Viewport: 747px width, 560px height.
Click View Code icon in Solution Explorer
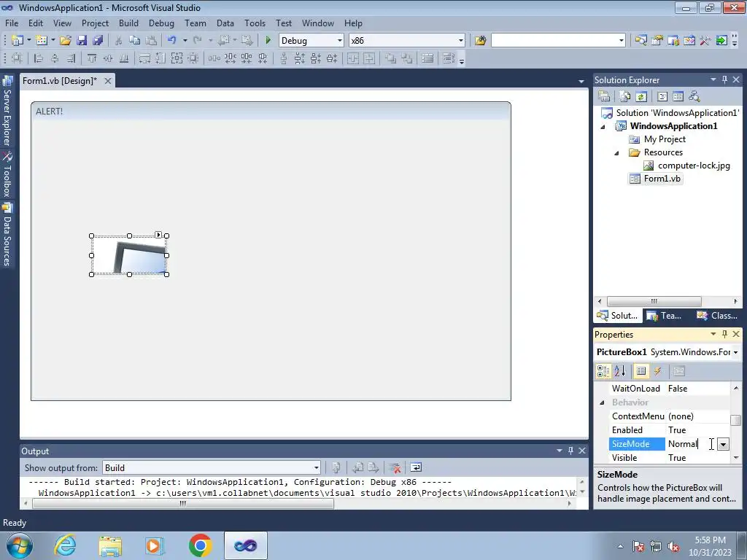pos(662,97)
